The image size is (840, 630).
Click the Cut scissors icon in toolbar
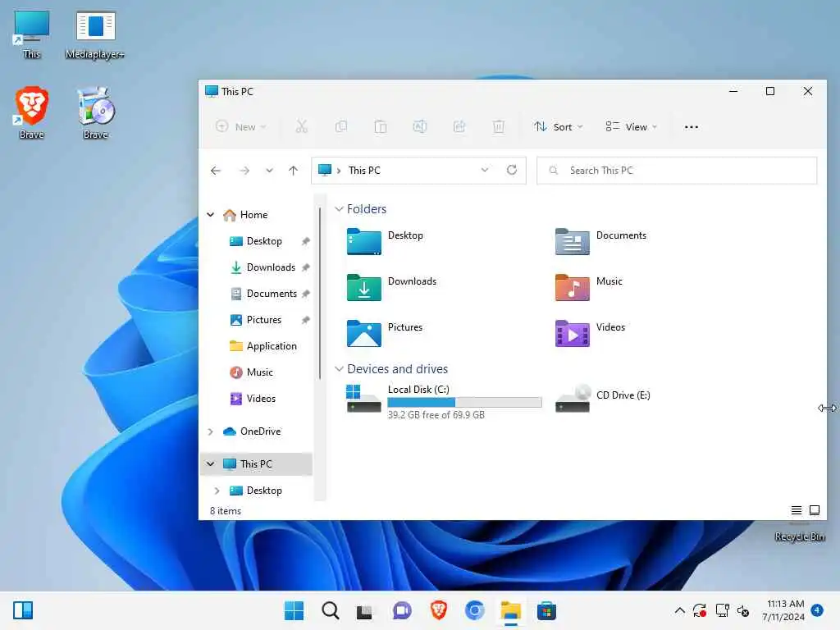(302, 127)
